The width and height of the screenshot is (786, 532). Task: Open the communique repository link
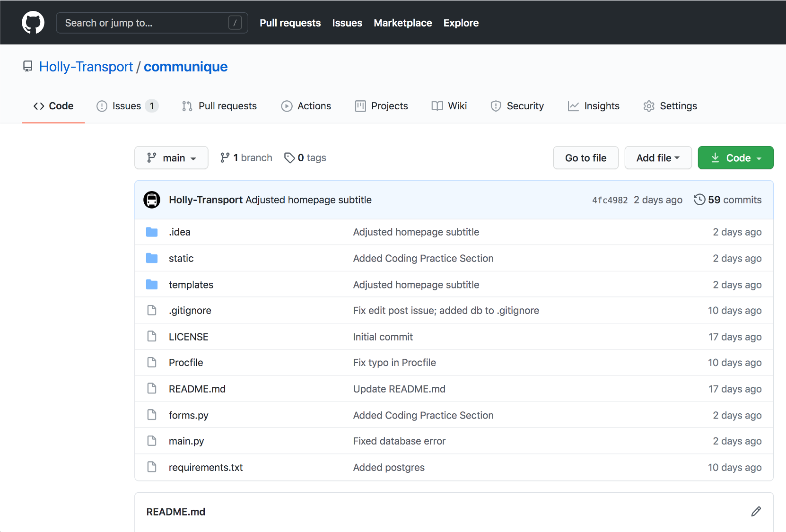185,67
